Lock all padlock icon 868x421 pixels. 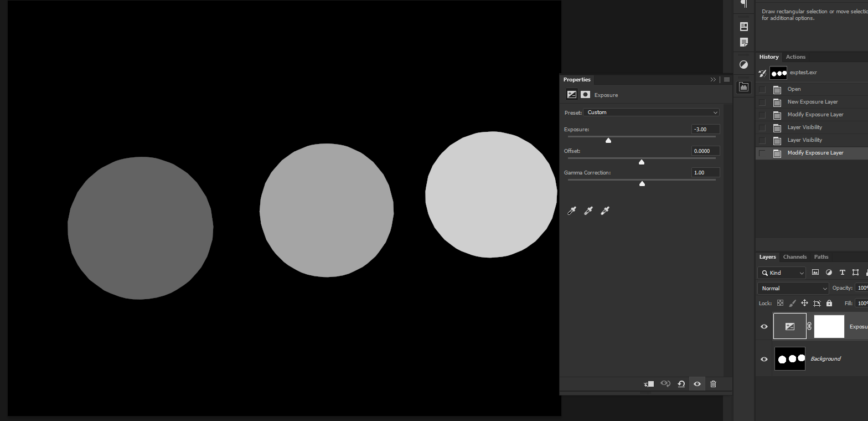coord(829,304)
